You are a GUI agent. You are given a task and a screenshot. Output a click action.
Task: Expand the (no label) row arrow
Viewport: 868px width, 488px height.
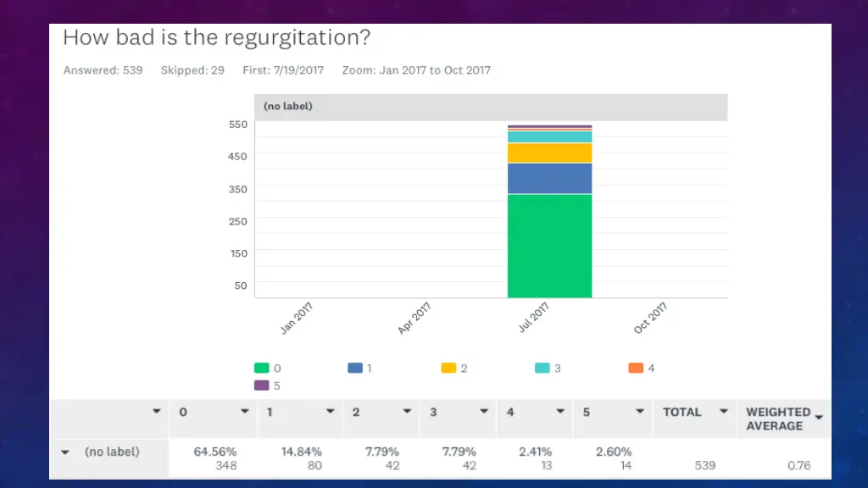pyautogui.click(x=65, y=452)
